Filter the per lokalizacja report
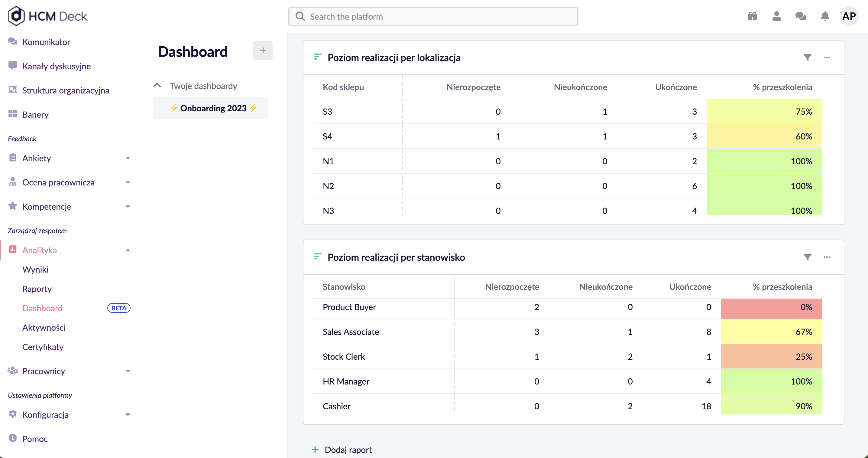The image size is (868, 458). 807,57
